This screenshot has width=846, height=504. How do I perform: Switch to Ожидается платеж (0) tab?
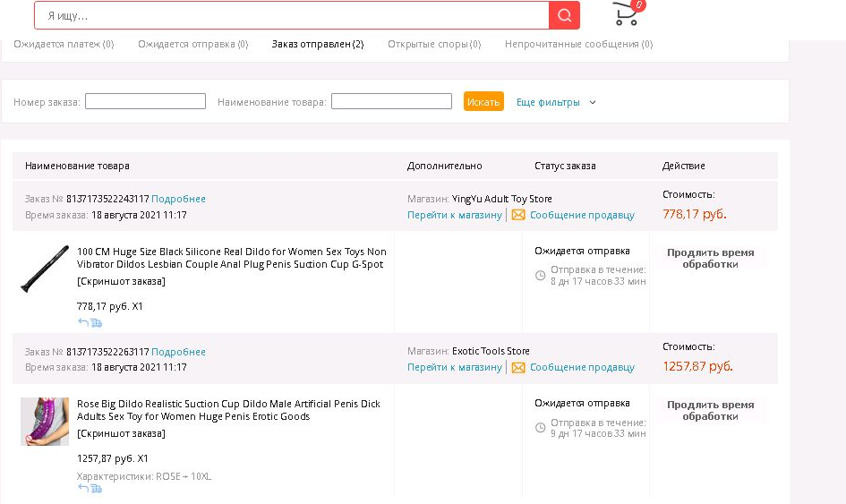[64, 44]
